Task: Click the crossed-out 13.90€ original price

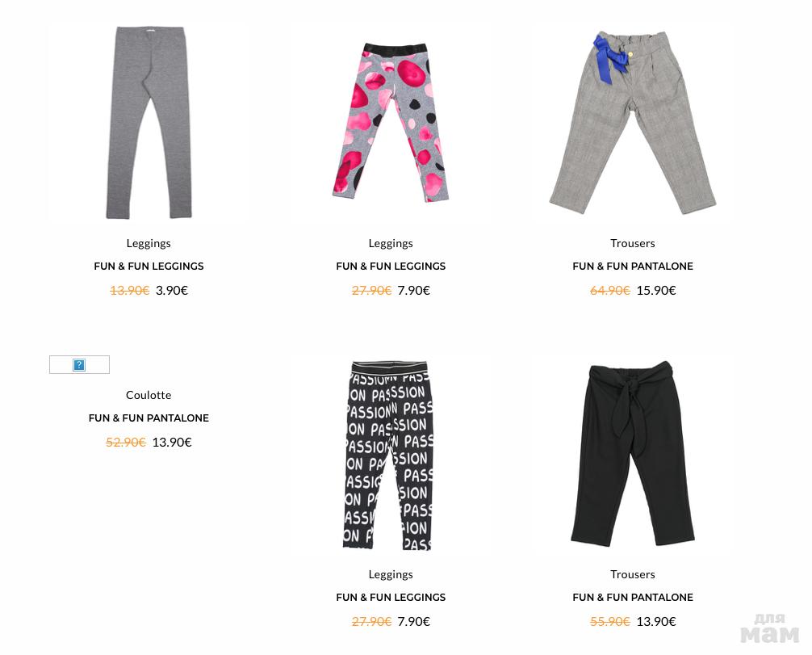Action: click(x=129, y=290)
